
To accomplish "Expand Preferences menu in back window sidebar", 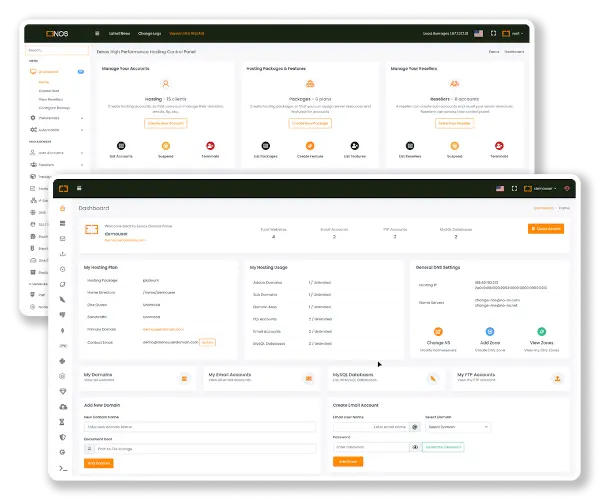I will coord(57,118).
